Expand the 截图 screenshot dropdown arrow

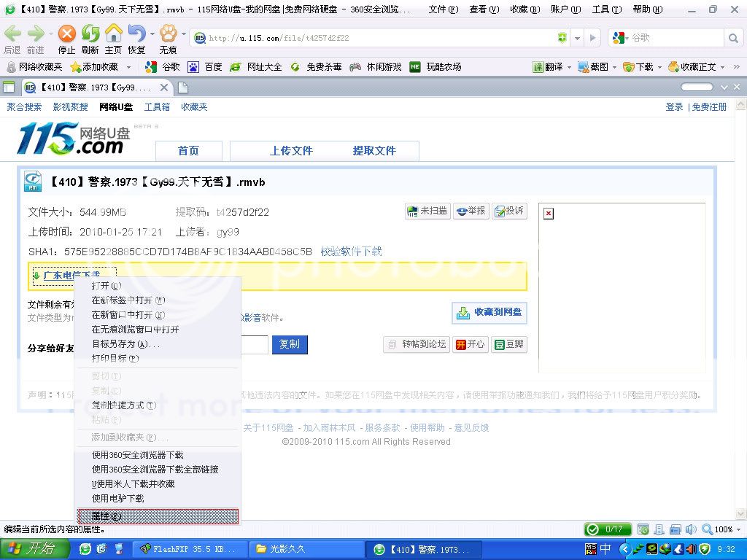[614, 67]
